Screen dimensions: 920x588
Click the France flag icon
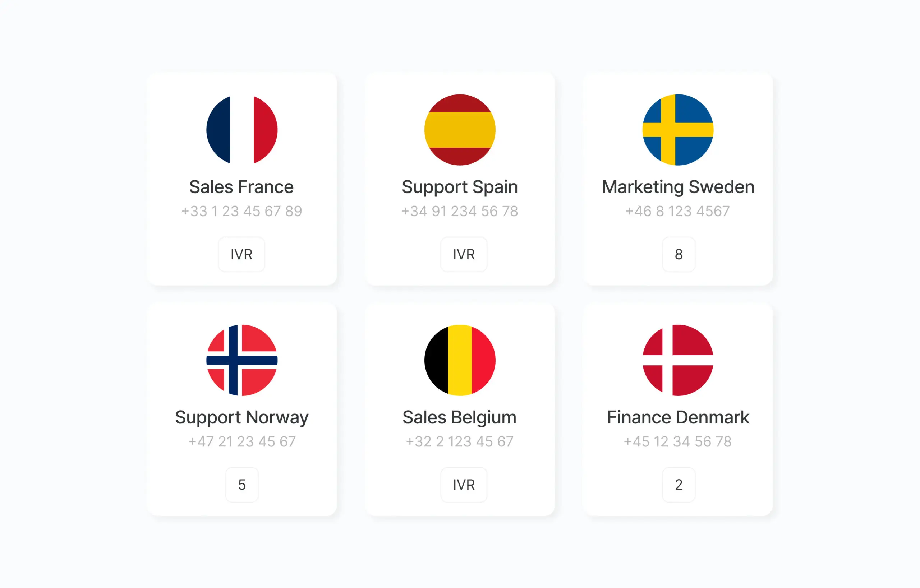pos(242,130)
